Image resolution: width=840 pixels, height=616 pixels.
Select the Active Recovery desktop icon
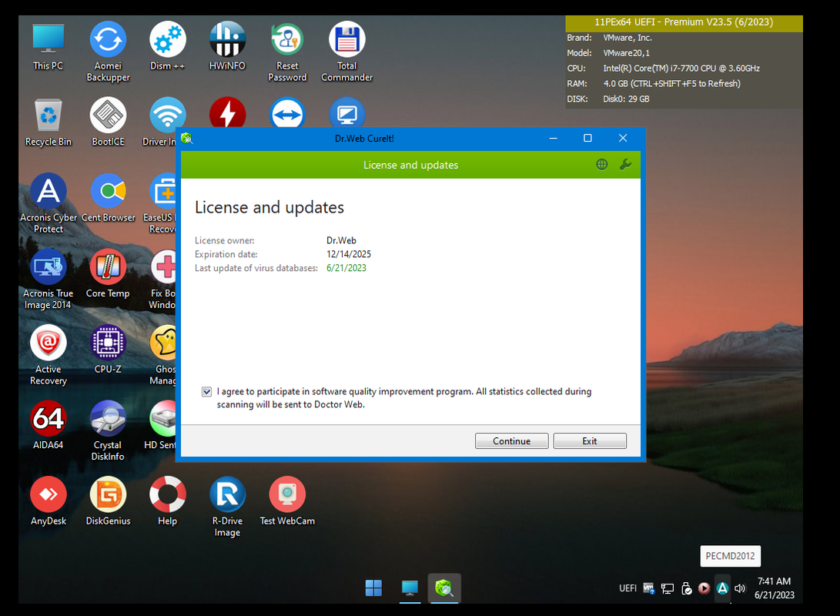(49, 356)
